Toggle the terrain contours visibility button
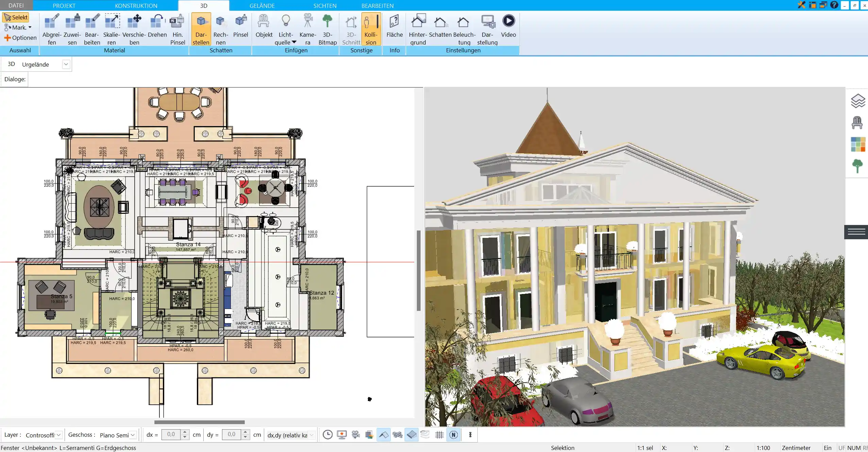Viewport: 868px width, 452px height. (x=425, y=435)
